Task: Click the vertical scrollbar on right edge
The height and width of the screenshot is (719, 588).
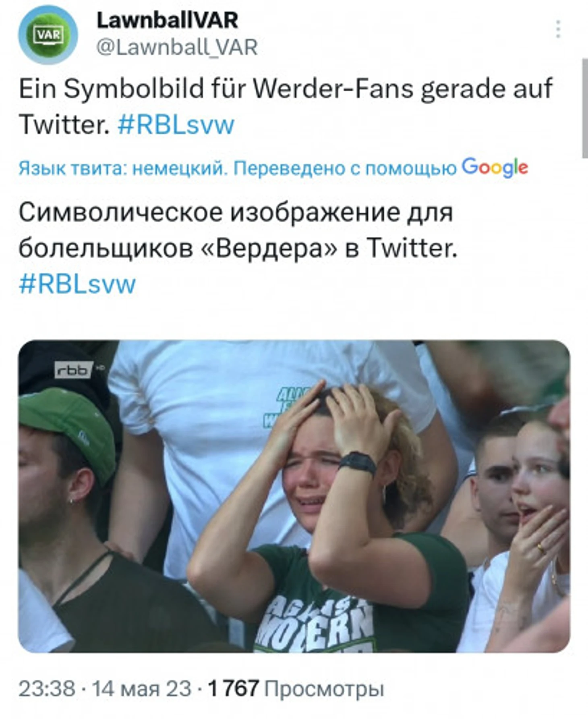Action: pyautogui.click(x=584, y=109)
